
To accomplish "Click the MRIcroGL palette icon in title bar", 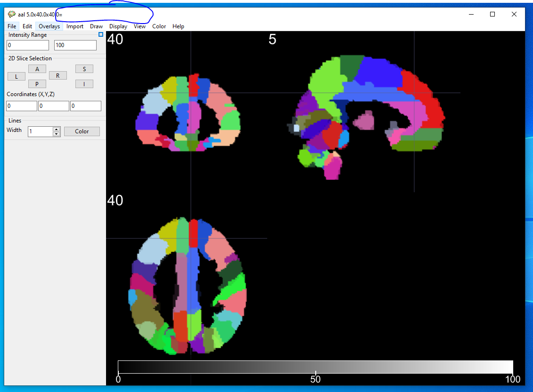I will pos(12,14).
